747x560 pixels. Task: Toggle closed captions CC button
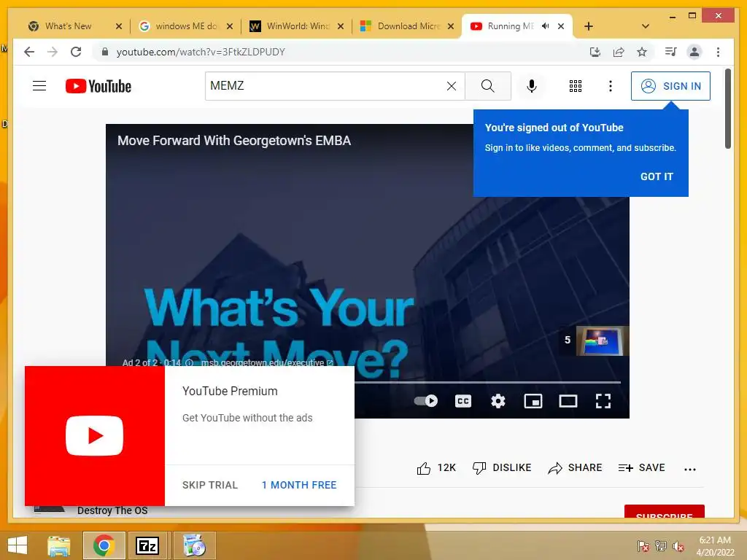click(x=463, y=401)
